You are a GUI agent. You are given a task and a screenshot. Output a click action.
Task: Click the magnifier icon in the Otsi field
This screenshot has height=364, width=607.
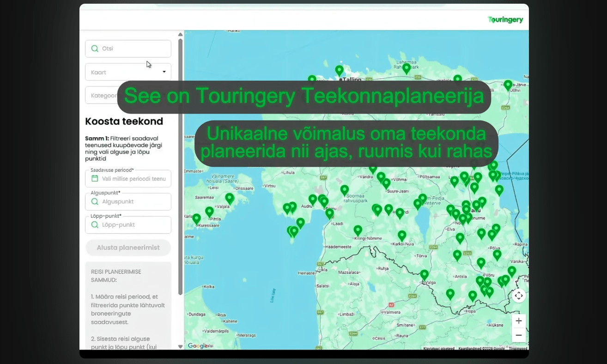coord(95,49)
